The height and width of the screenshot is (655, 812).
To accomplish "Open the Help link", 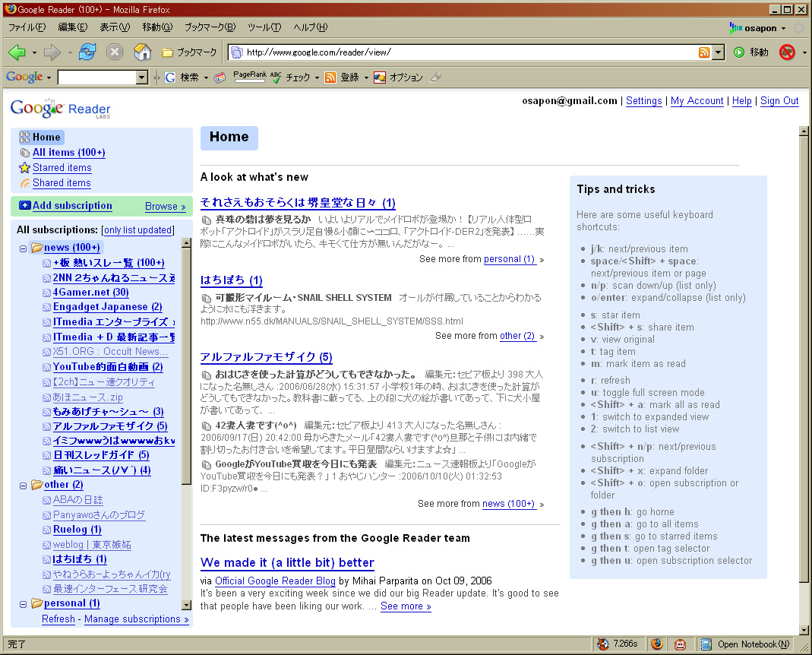I will [741, 101].
